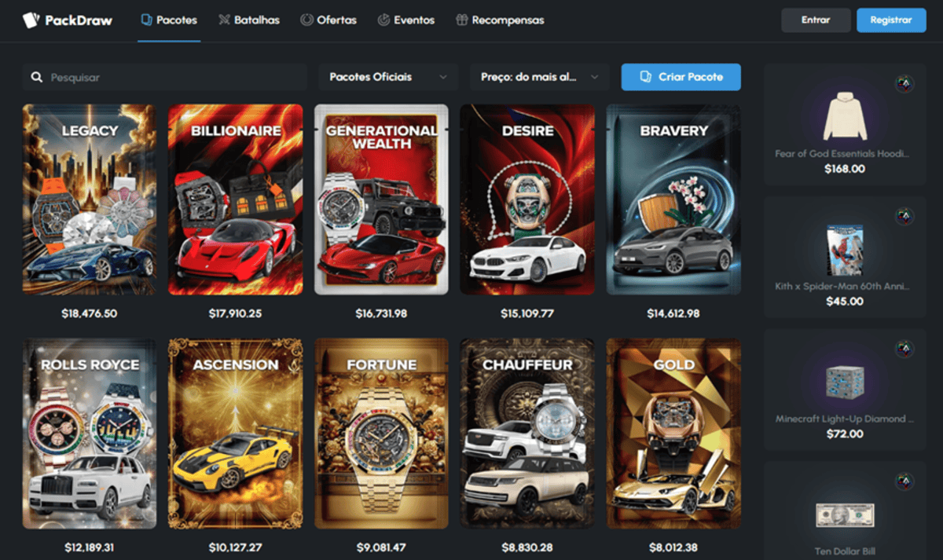Click the Criar Pacote button

681,77
